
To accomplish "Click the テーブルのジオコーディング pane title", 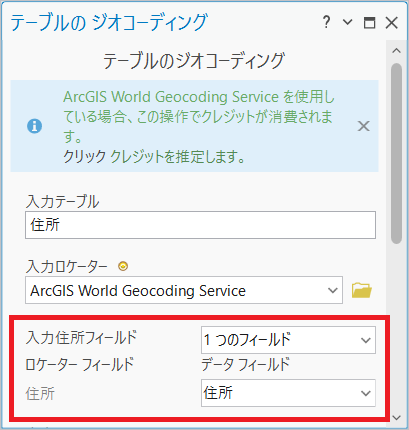I will point(109,23).
